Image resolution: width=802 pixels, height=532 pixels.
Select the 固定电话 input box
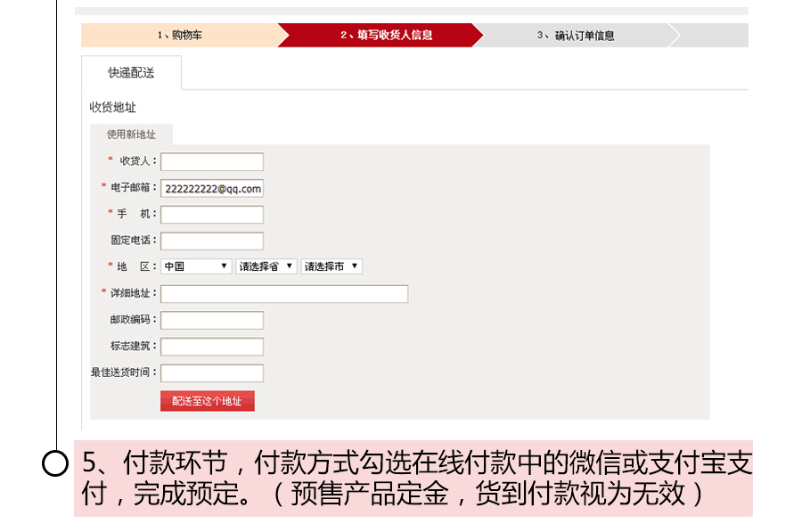tap(212, 241)
